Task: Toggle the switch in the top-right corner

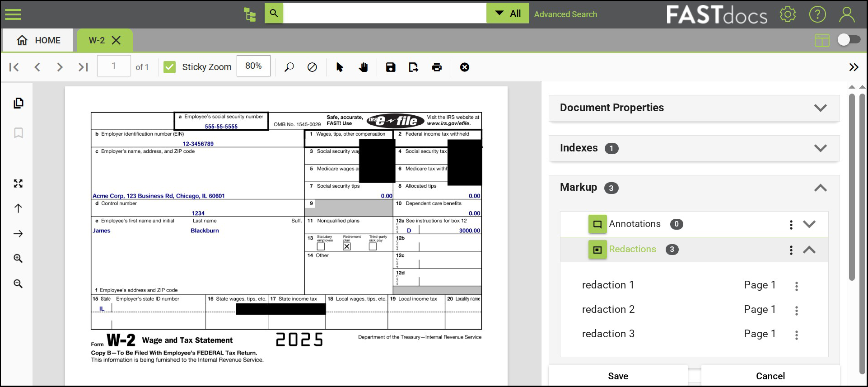Action: coord(849,40)
